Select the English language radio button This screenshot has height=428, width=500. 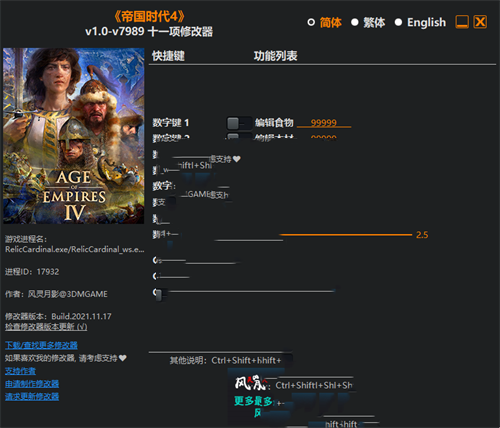398,22
